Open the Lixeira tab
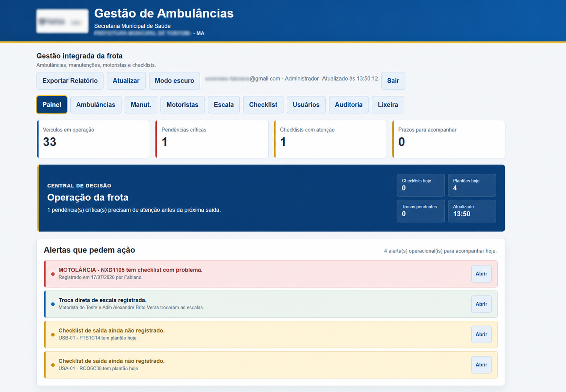The width and height of the screenshot is (566, 392). point(388,105)
